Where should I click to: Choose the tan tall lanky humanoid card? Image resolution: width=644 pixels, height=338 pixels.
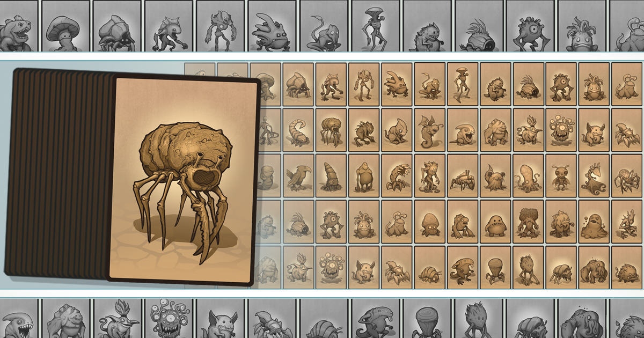click(364, 84)
